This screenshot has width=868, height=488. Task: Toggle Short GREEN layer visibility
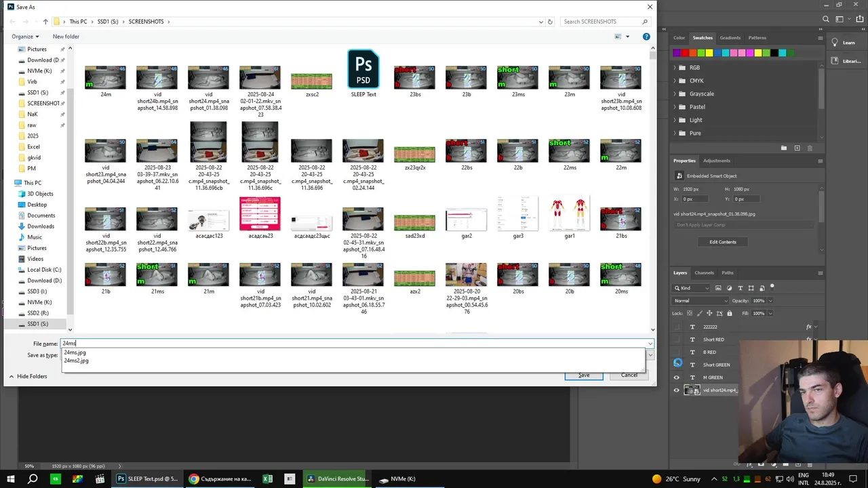pyautogui.click(x=677, y=365)
